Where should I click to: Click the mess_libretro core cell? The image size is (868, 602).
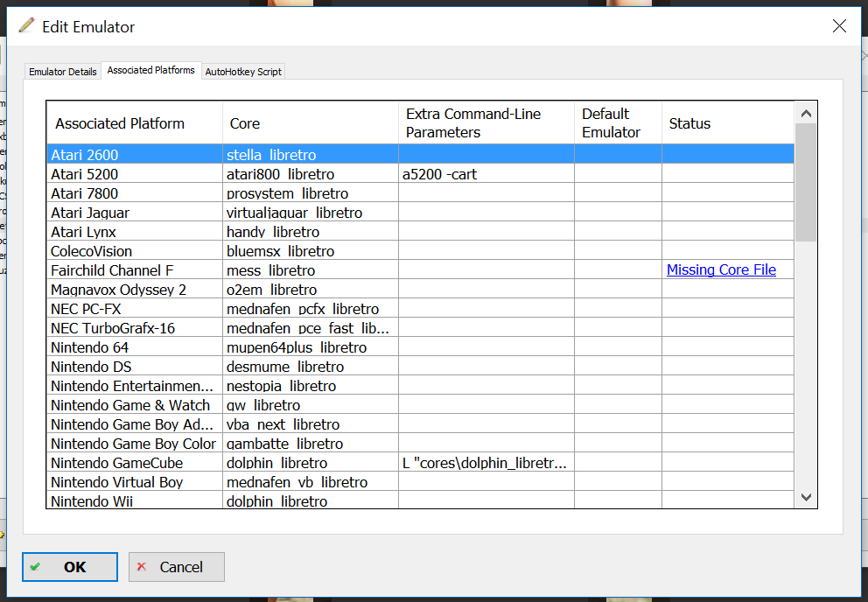click(311, 269)
